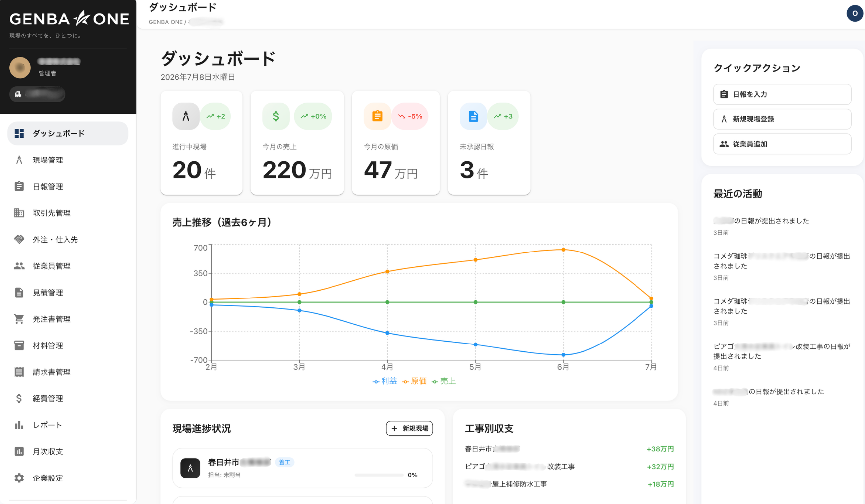Image resolution: width=865 pixels, height=504 pixels.
Task: Click the GENBA ONE logo
Action: point(69,19)
